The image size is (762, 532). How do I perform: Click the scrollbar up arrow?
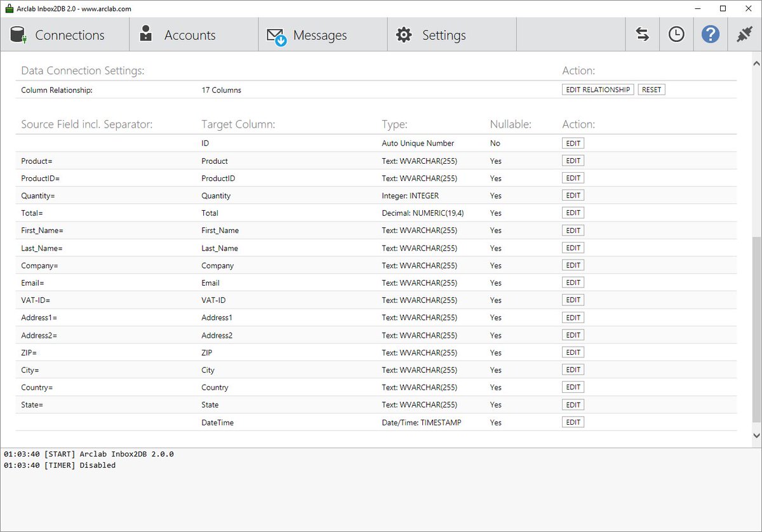756,62
